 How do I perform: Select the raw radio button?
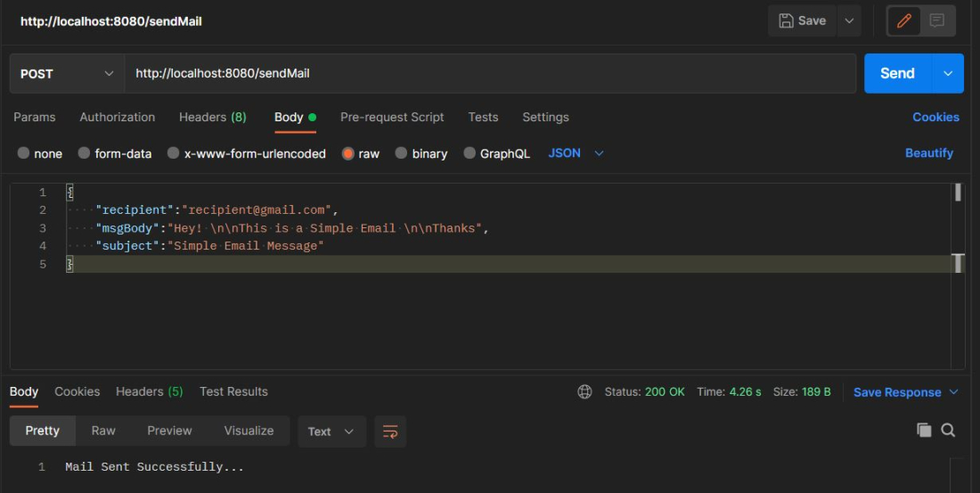tap(348, 153)
